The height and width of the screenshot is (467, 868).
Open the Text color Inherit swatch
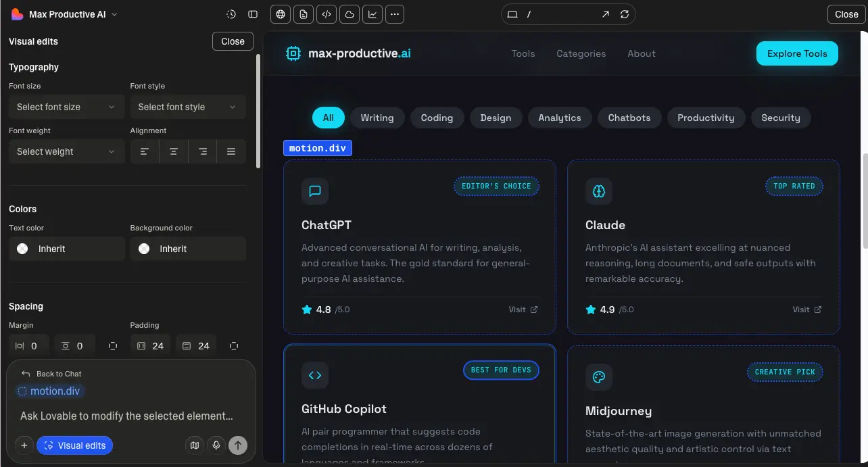click(x=66, y=249)
